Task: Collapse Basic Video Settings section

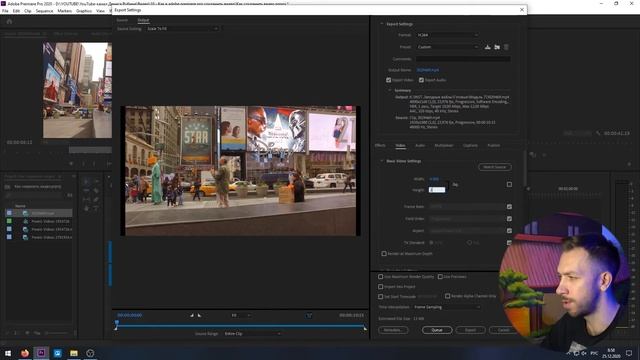Action: point(382,161)
